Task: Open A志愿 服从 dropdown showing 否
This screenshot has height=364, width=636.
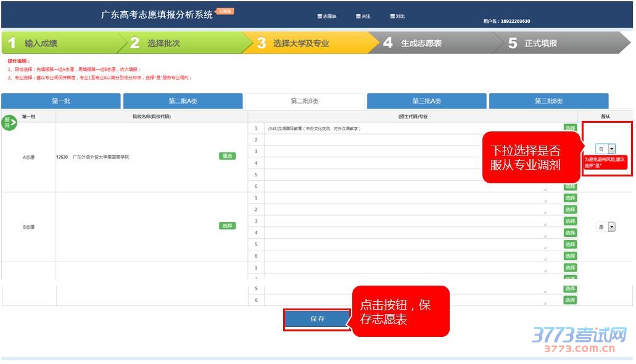Action: 605,149
